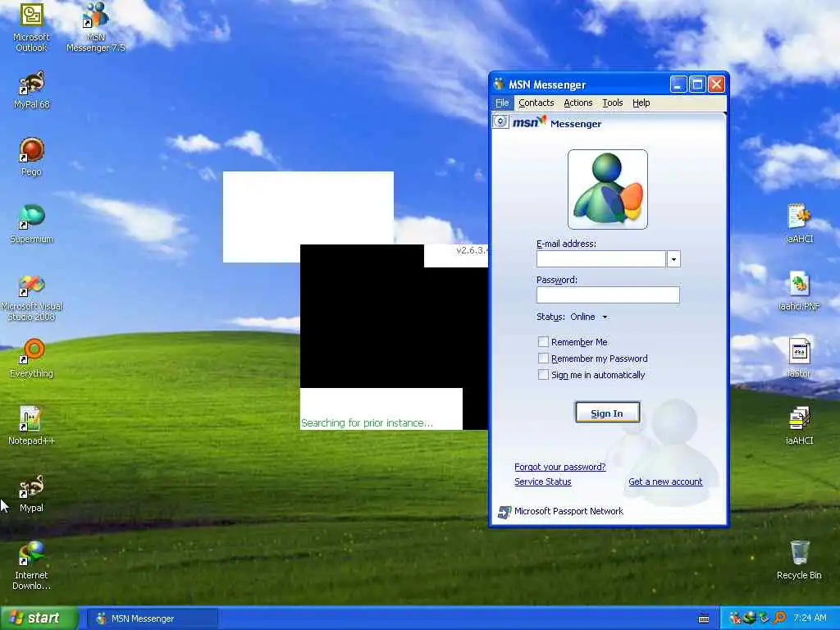Screen dimensions: 840x630
Task: Follow the Forgot your password? link
Action: [559, 467]
